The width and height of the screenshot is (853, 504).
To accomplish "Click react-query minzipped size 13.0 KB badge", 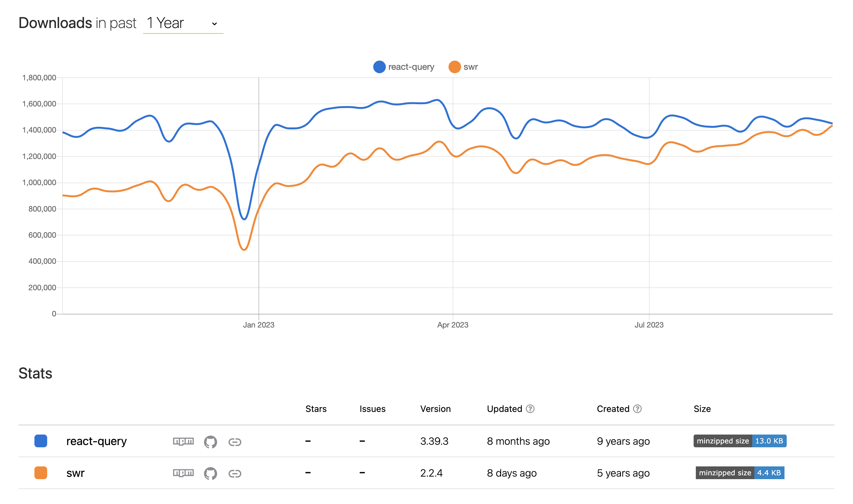I will pyautogui.click(x=740, y=441).
